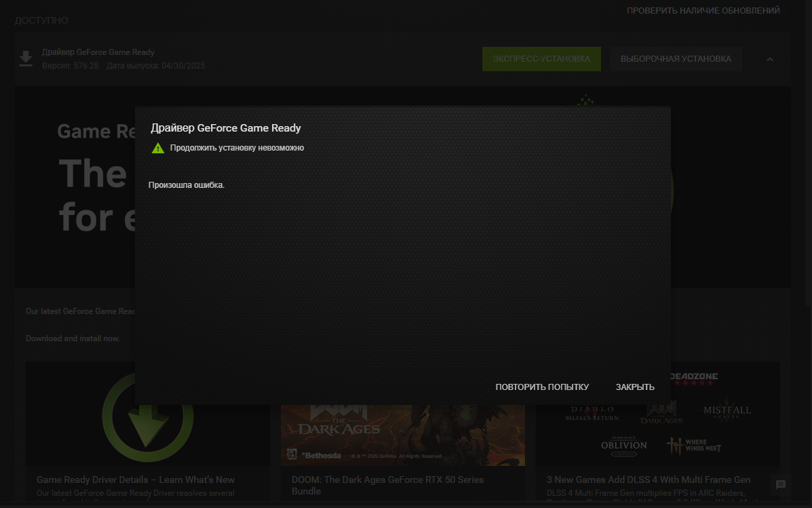
Task: Click the Deadzone Rogue logo
Action: click(694, 378)
